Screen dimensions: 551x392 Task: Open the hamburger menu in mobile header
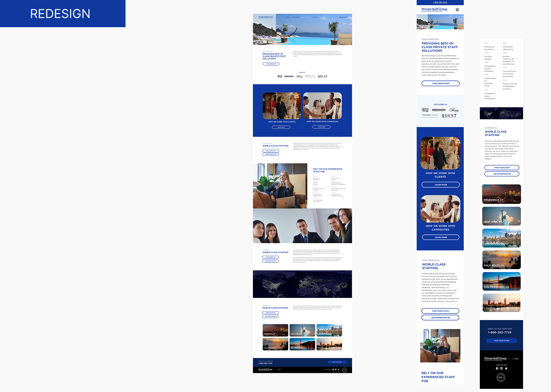pyautogui.click(x=457, y=10)
